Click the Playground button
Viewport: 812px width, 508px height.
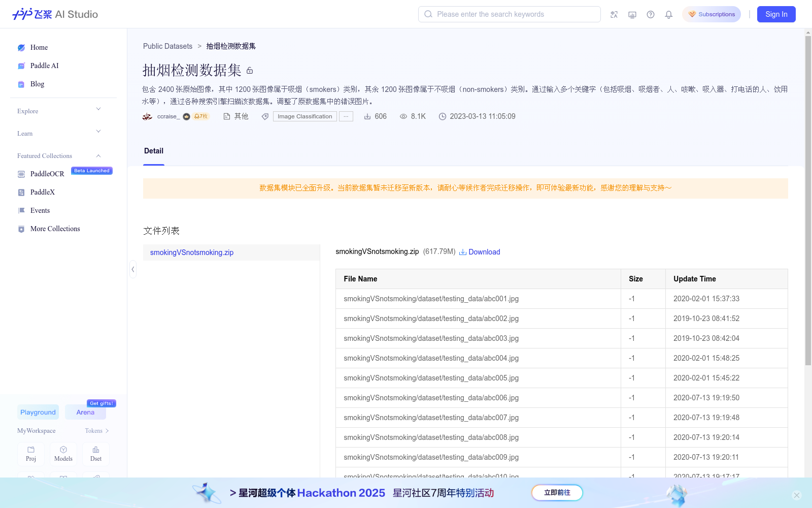click(38, 412)
